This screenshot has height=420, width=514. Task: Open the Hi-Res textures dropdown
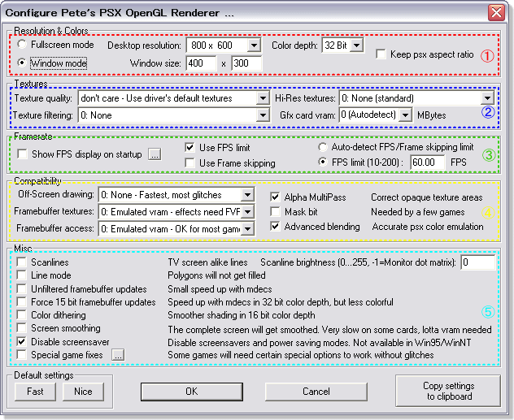(487, 97)
